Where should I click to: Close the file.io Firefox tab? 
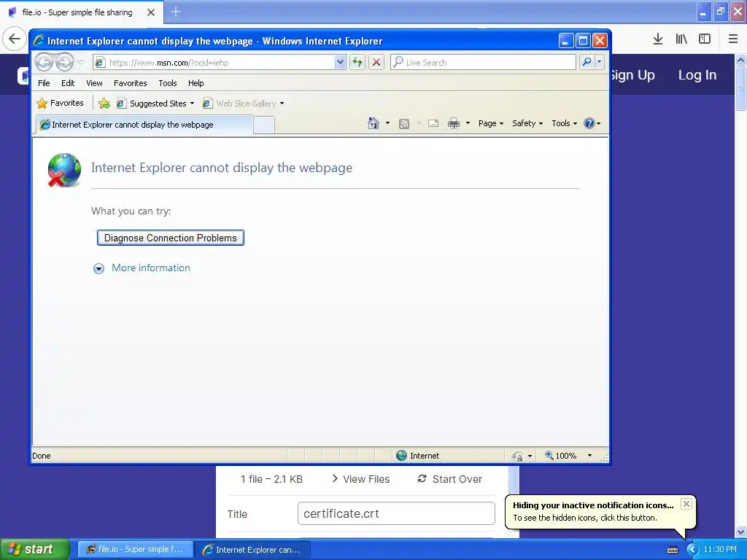pyautogui.click(x=151, y=12)
